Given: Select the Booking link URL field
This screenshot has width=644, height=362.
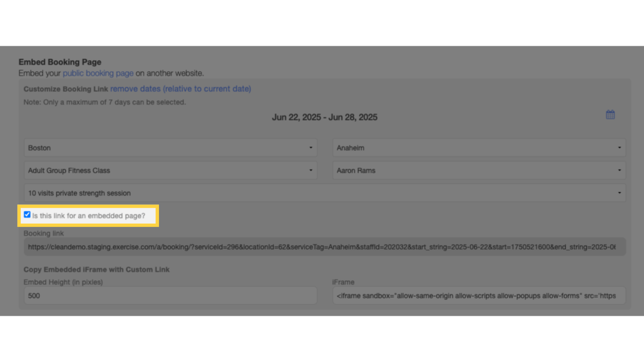Looking at the screenshot, I should click(x=324, y=247).
